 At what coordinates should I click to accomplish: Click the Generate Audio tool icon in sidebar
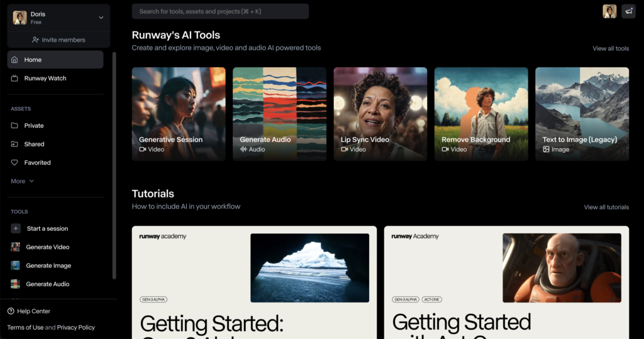pyautogui.click(x=15, y=284)
